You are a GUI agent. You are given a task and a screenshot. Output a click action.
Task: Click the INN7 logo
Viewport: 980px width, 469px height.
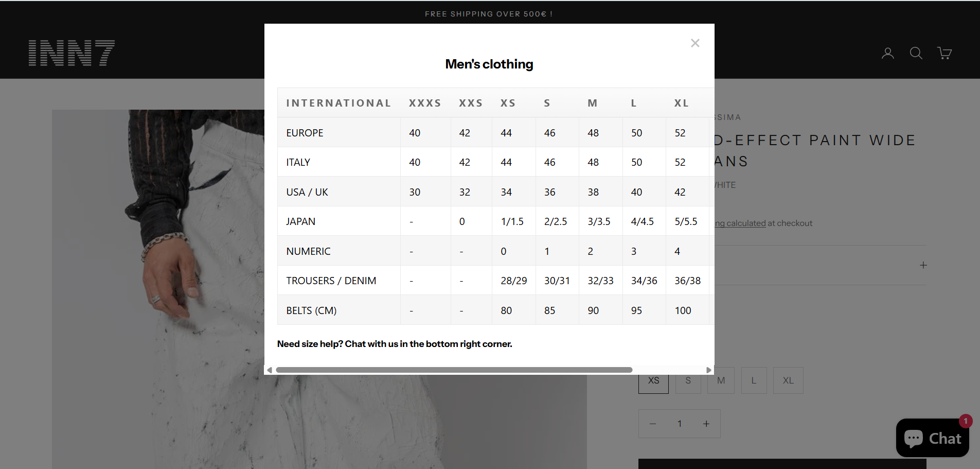tap(72, 53)
